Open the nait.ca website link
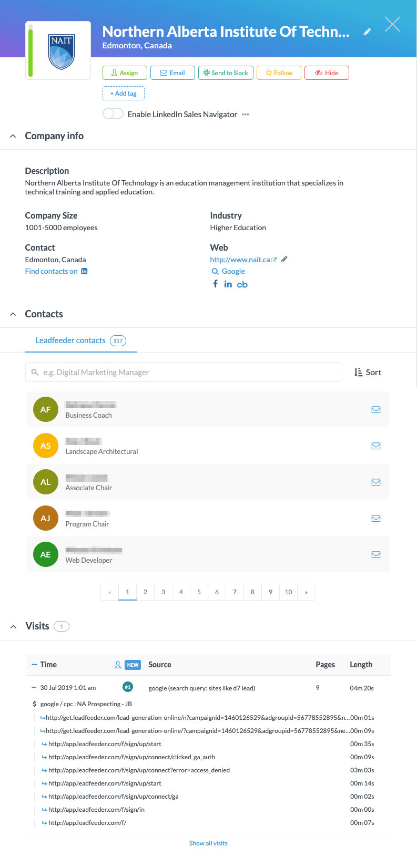This screenshot has height=868, width=417. point(243,260)
